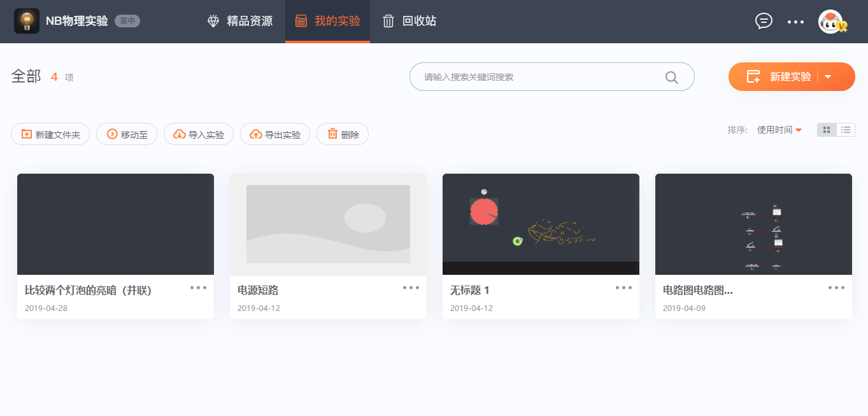Click 导出实验 to export experiment
Image resolution: width=868 pixels, height=416 pixels.
275,134
